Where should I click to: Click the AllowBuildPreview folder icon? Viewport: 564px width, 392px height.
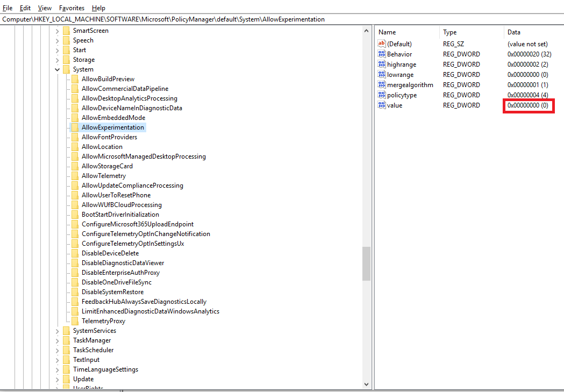coord(75,79)
